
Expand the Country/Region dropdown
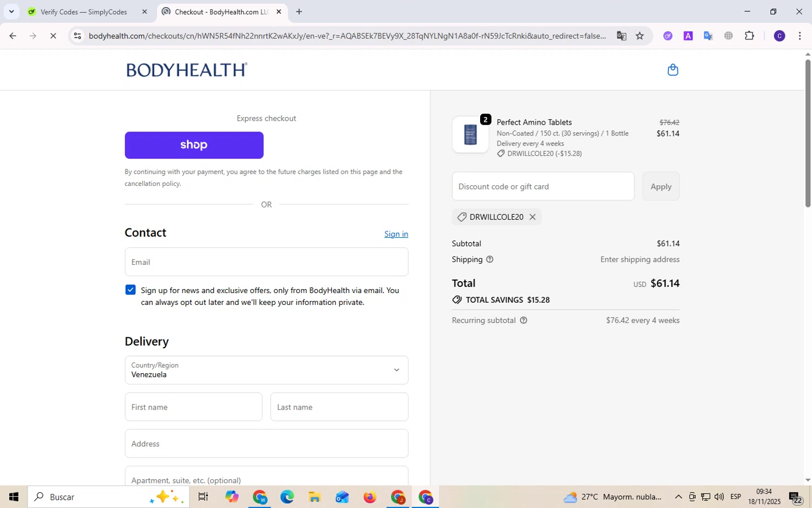(266, 370)
